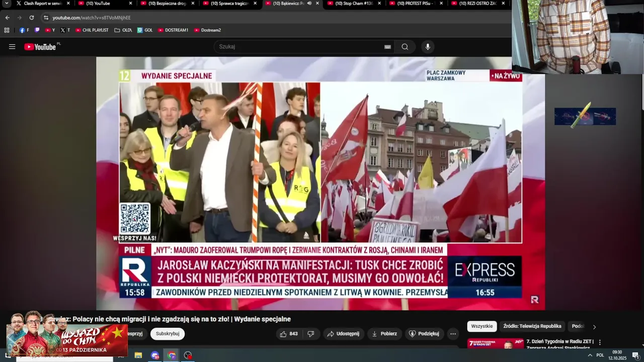
Task: Open the Facebook 'F' bookmark
Action: point(24,30)
